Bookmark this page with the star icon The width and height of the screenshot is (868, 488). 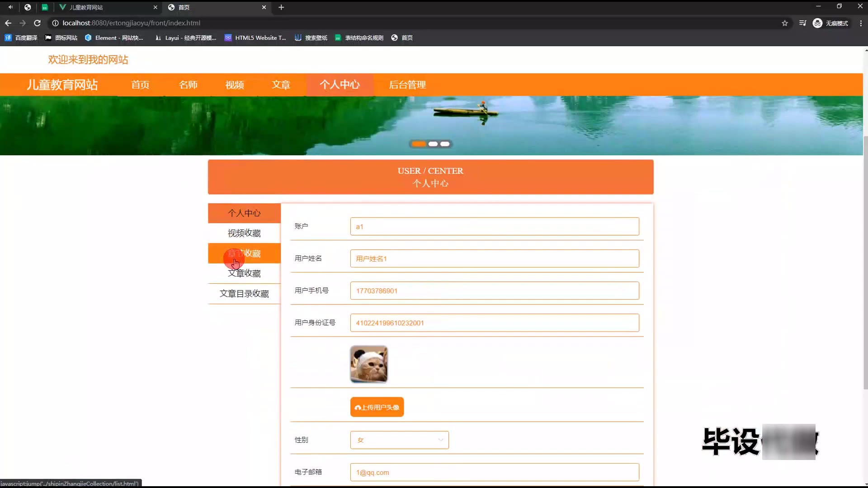pyautogui.click(x=785, y=23)
